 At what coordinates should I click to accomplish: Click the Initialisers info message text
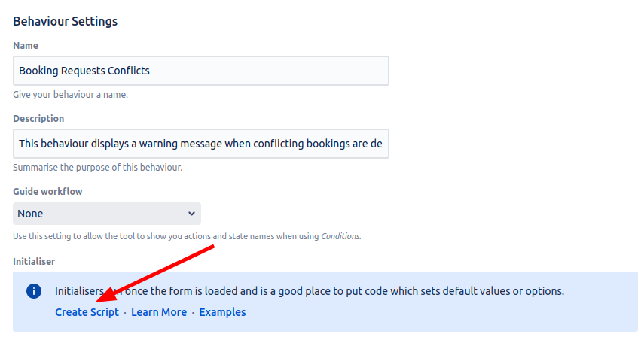click(x=339, y=291)
